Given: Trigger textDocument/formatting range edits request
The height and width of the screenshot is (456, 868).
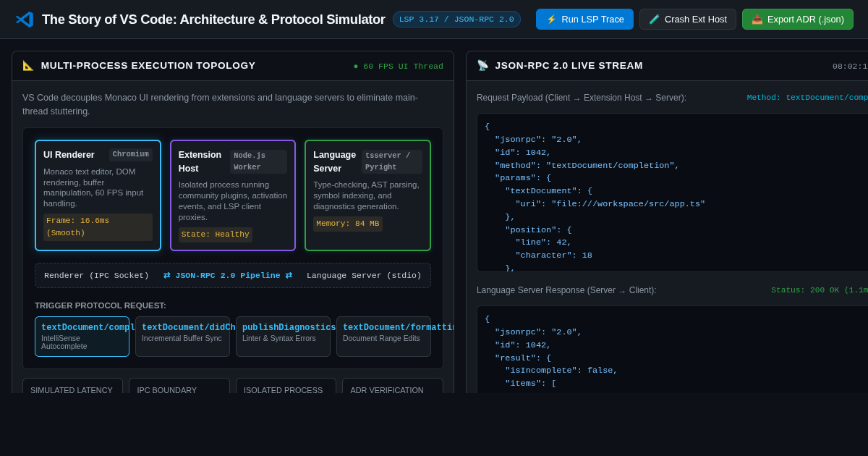Looking at the screenshot, I should (383, 337).
